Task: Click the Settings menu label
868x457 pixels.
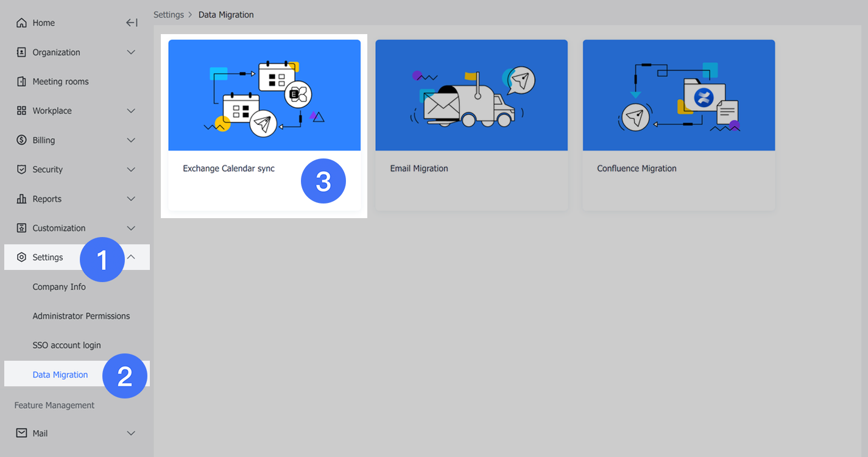Action: coord(48,257)
